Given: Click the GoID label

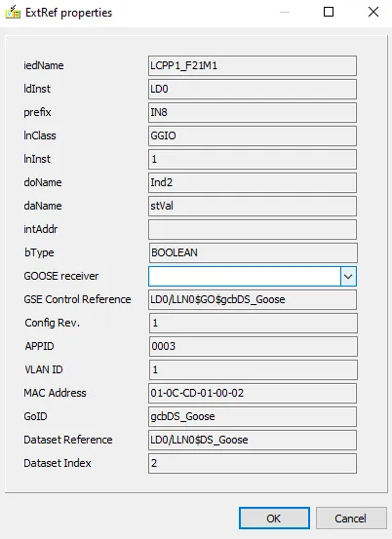Looking at the screenshot, I should [x=35, y=416].
